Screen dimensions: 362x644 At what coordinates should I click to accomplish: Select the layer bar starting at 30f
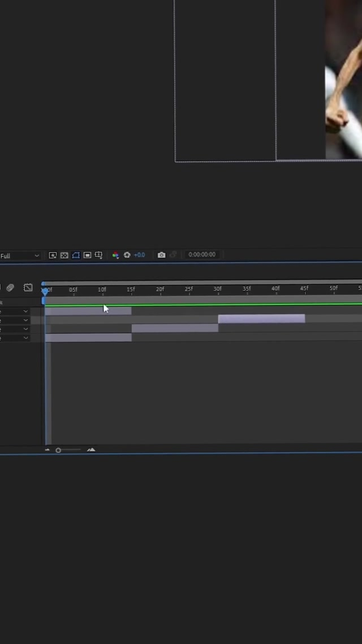coord(261,319)
